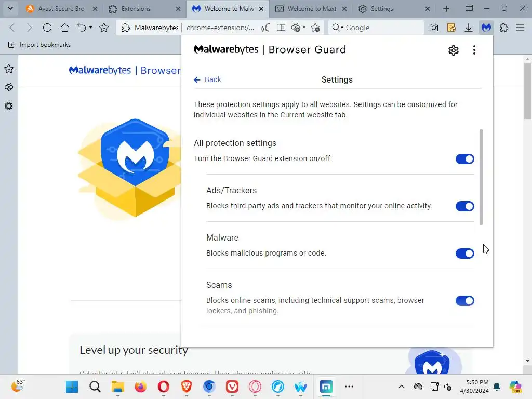Expand the undo closed tabs dropdown arrow
Viewport: 532px width, 399px height.
click(x=90, y=28)
